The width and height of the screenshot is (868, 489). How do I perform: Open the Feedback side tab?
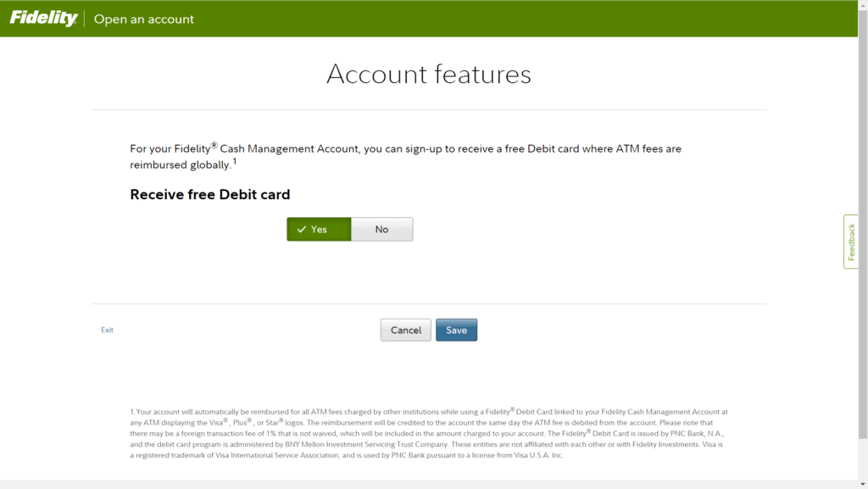[x=851, y=242]
